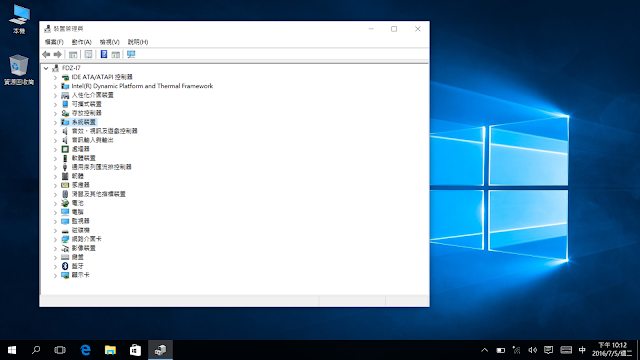This screenshot has width=640, height=360.
Task: Click the mouse icon beside 滑鼠及其他指標裝置
Action: tap(65, 194)
